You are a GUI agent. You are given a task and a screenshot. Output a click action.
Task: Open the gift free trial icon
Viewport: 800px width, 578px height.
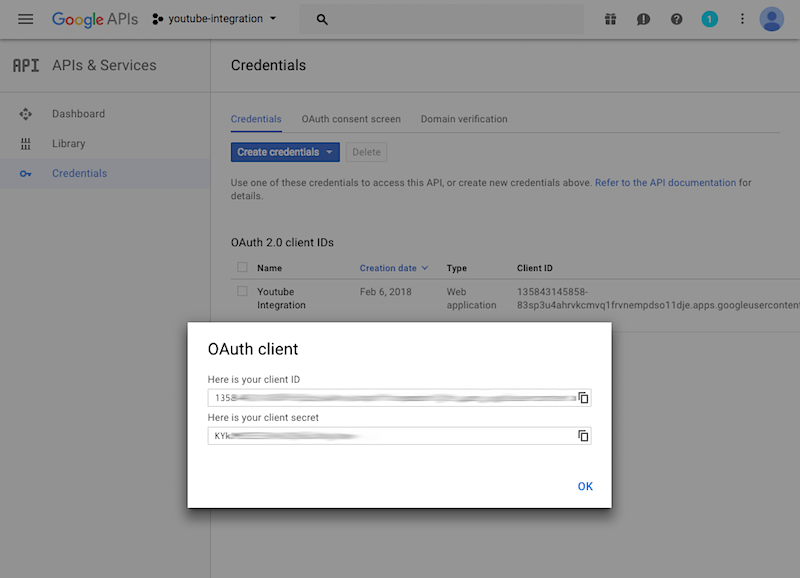pyautogui.click(x=611, y=19)
